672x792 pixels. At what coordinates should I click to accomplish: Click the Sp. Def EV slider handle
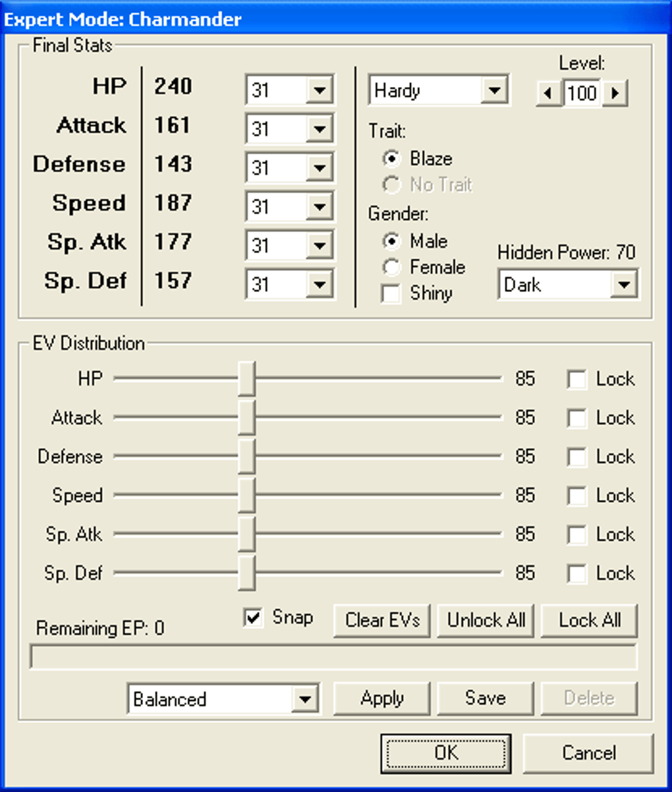[246, 573]
